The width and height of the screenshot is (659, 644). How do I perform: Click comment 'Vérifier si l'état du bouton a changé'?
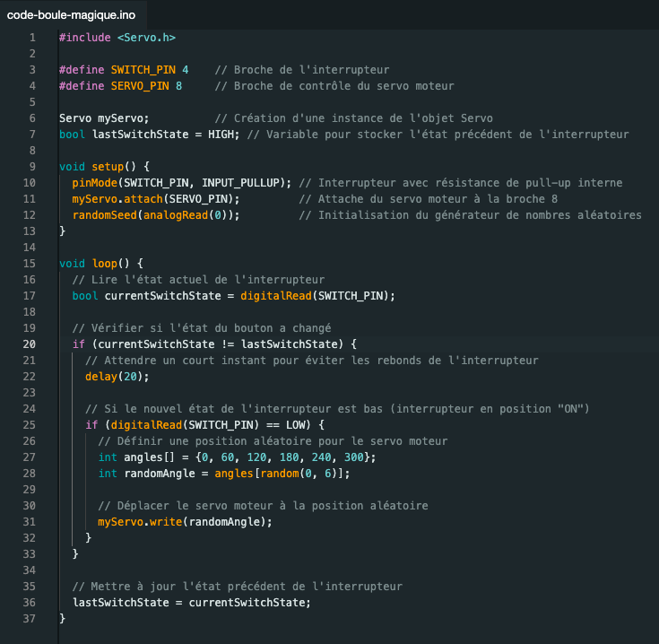(202, 328)
